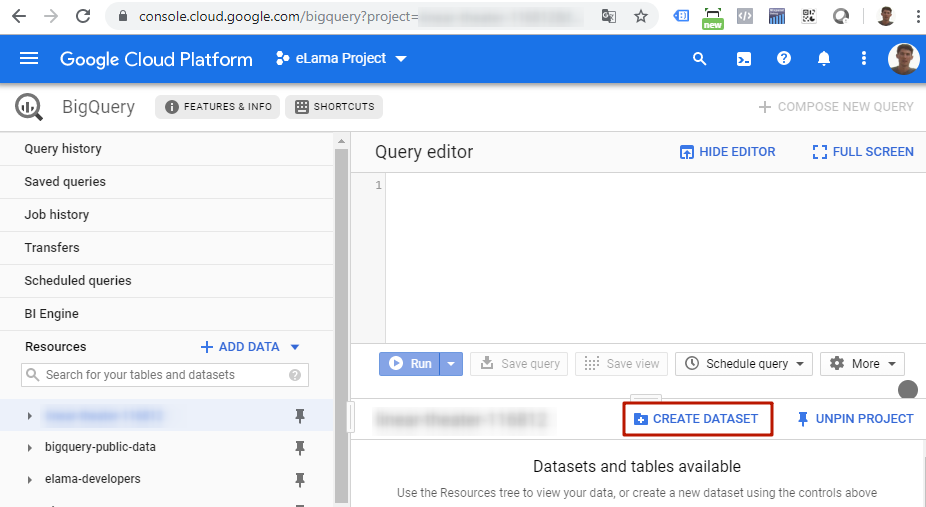Click the left panel's vertical scrollbar
926x507 pixels.
click(341, 325)
